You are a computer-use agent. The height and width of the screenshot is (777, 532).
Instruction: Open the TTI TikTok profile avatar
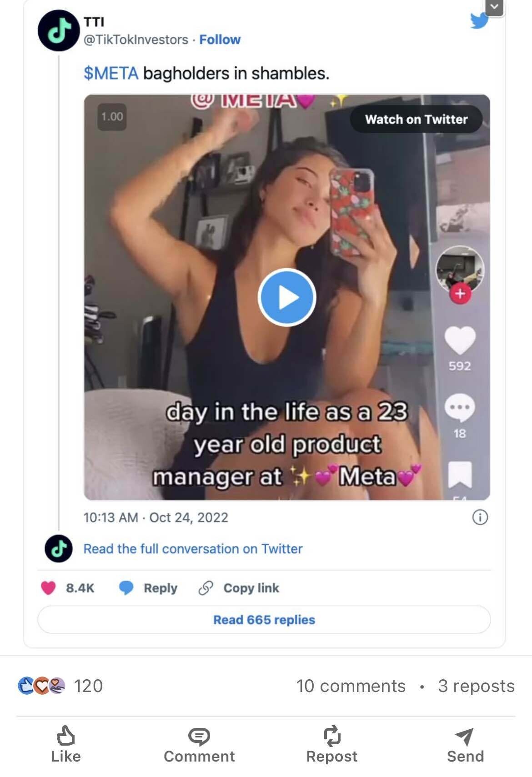58,30
